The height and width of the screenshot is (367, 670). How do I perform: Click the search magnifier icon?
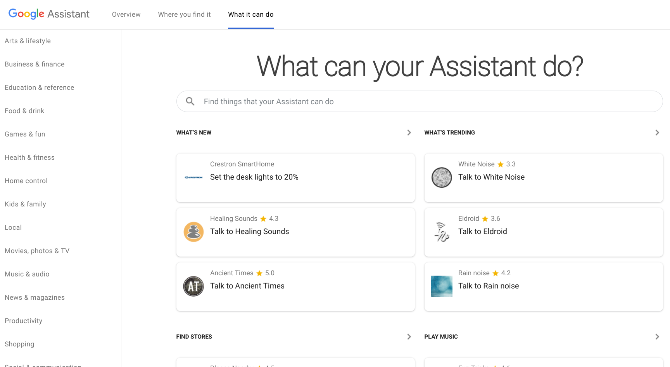190,101
